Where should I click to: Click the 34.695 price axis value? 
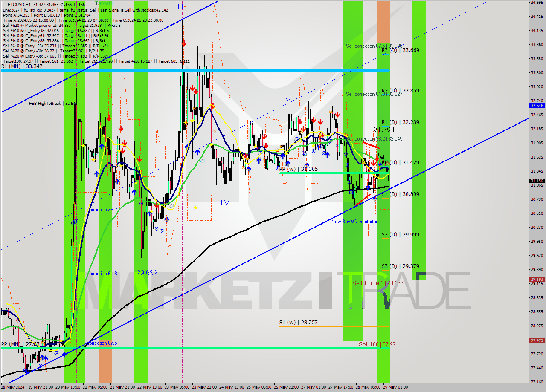tap(537, 3)
